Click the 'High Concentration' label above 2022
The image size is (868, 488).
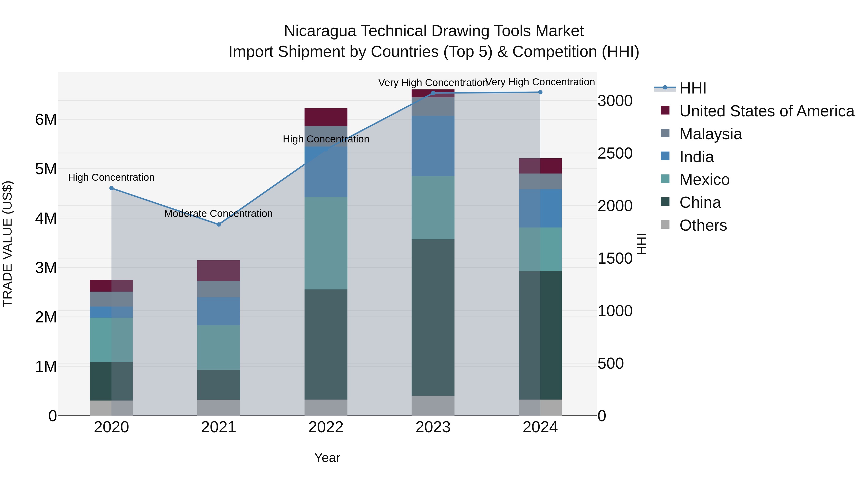pos(326,139)
